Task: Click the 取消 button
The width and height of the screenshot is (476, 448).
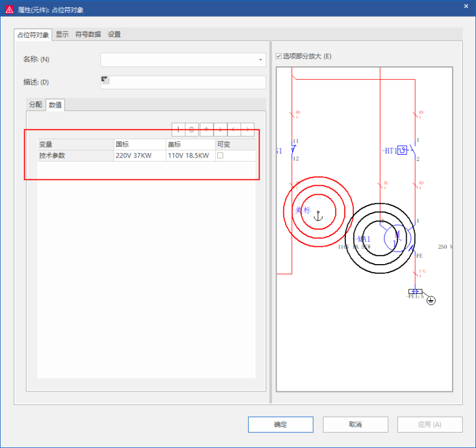Action: 356,425
